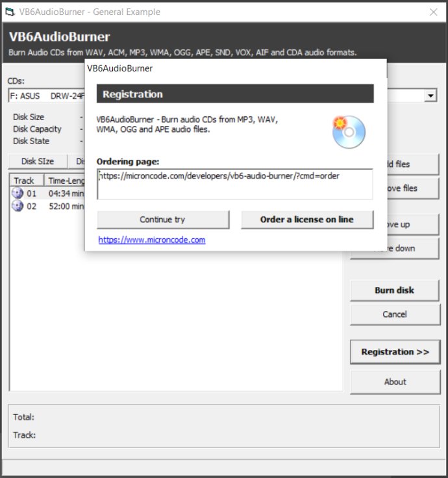
Task: Click the Track column header
Action: click(27, 181)
